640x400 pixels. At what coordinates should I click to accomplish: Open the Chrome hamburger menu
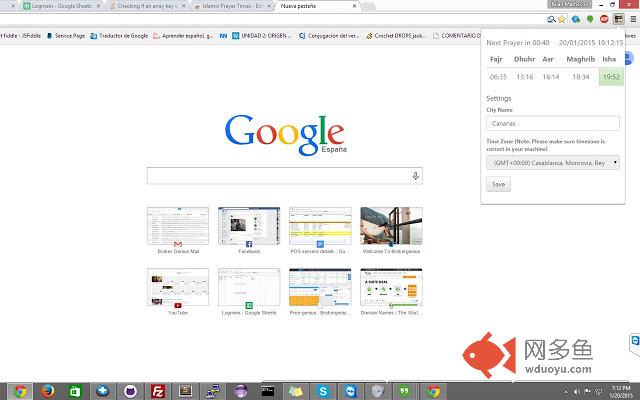pyautogui.click(x=633, y=19)
